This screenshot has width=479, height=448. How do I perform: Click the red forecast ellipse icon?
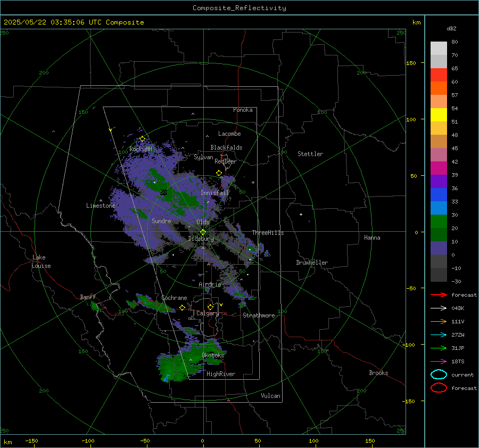pos(439,388)
